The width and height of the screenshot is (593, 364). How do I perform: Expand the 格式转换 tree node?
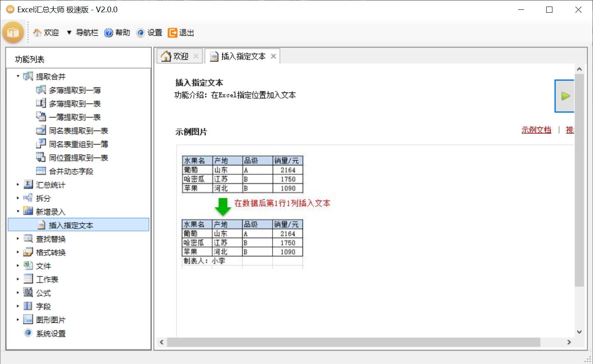[18, 252]
